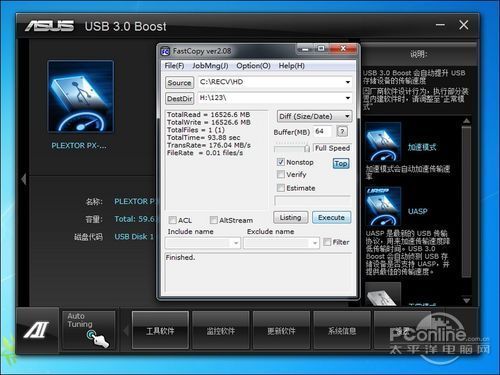500x375 pixels.
Task: Expand the Include name dropdown
Action: point(236,243)
